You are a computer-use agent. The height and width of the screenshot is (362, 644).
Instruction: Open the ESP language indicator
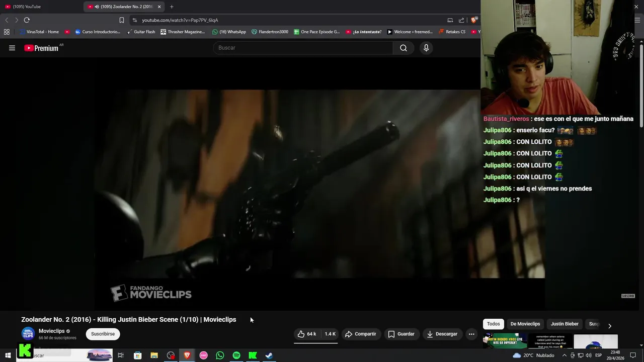click(x=599, y=355)
